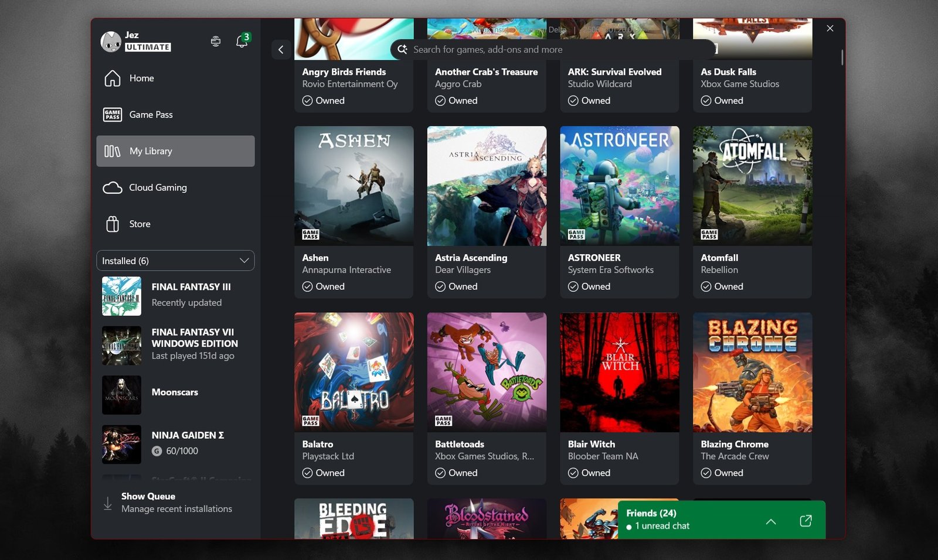Popout the Friends chat into a separate window

[806, 520]
